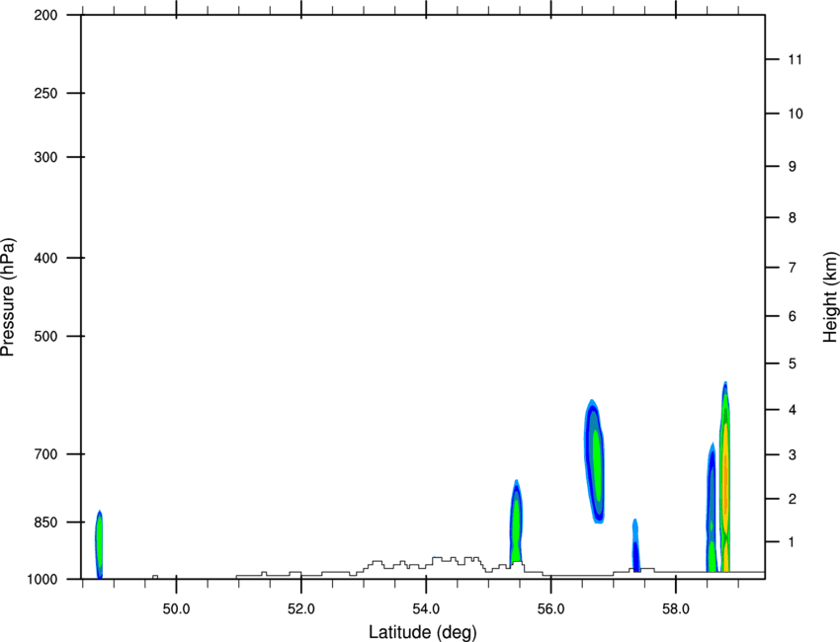
Task: Select the 400 pressure tick label
Action: (45, 258)
